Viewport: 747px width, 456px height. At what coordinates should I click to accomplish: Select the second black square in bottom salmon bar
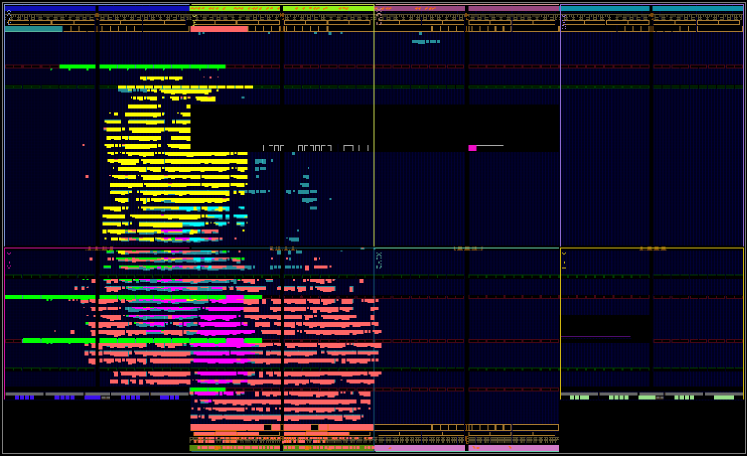pyautogui.click(x=314, y=427)
